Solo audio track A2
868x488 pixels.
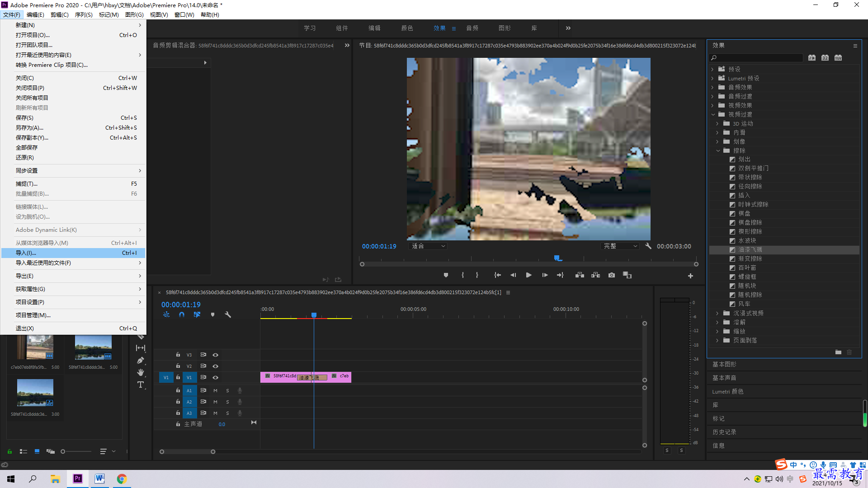click(x=227, y=402)
